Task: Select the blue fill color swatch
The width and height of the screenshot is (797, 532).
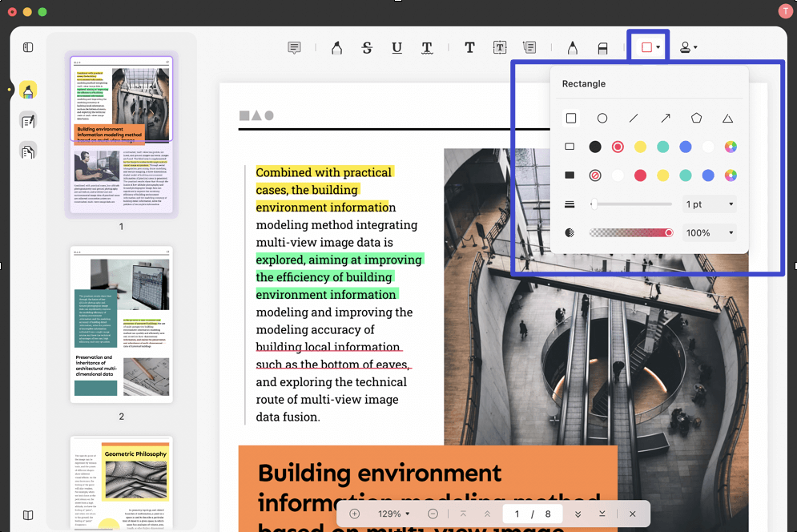Action: coord(707,175)
